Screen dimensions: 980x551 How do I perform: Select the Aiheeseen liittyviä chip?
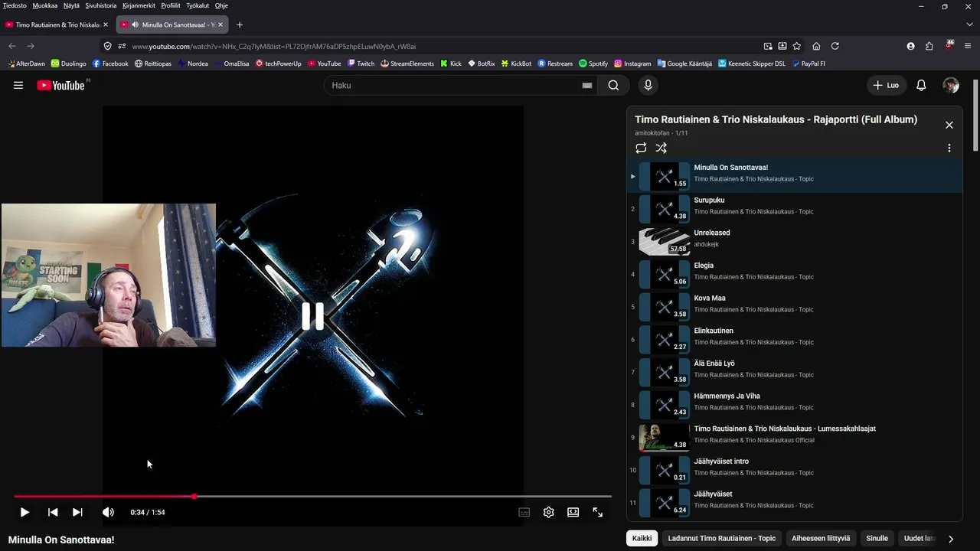[821, 538]
